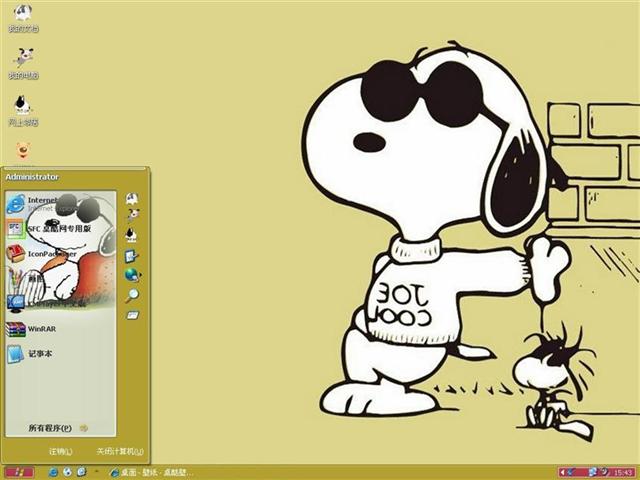Select the 我的电脑 desktop icon

click(x=23, y=64)
